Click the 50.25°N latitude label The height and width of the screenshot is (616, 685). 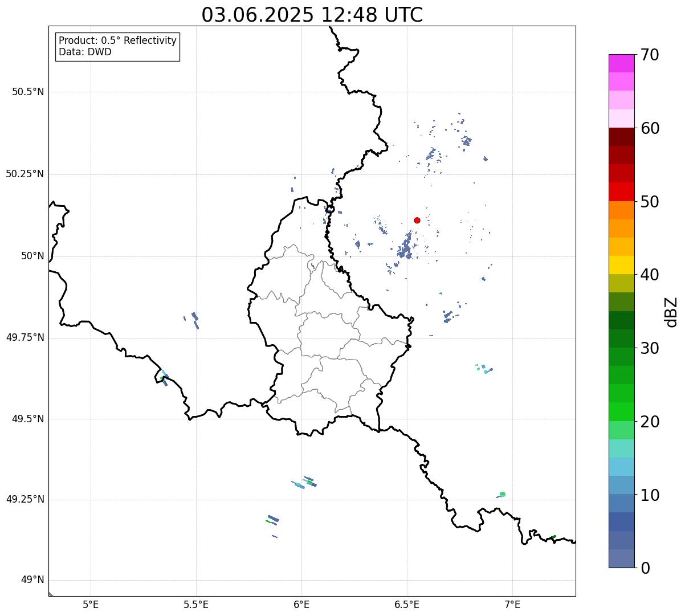[25, 174]
